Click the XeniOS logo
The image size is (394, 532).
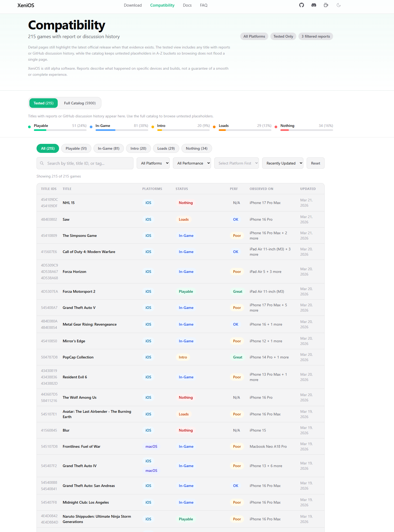(26, 5)
